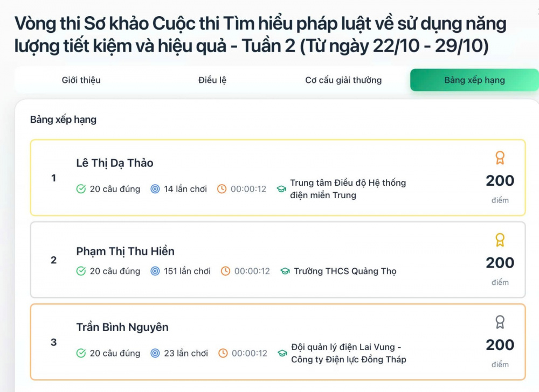Switch to the Giới thiệu tab
The height and width of the screenshot is (392, 539).
click(80, 80)
